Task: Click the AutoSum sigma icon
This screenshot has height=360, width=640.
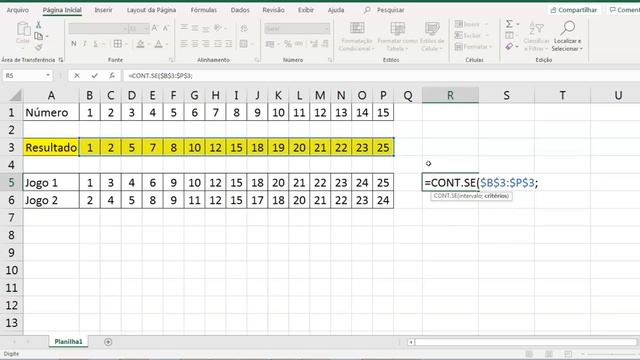Action: coord(509,24)
